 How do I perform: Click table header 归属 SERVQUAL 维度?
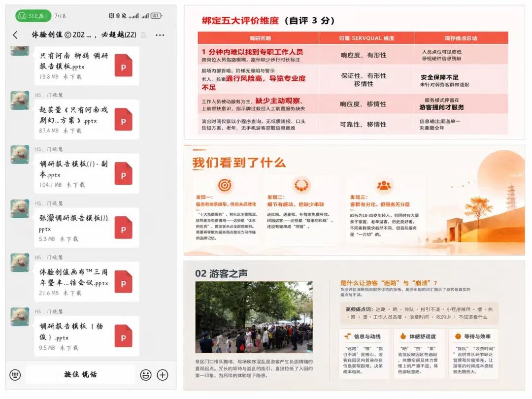(x=366, y=38)
